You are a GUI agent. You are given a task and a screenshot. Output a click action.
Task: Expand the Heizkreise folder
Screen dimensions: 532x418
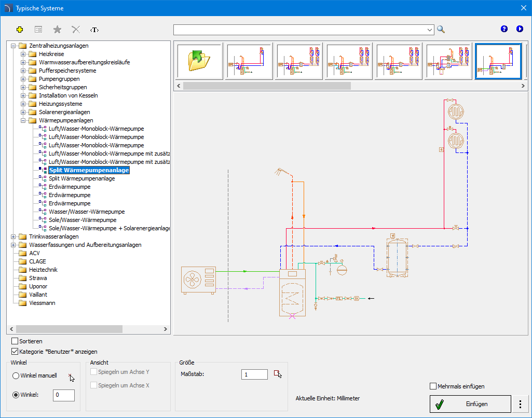coord(23,54)
